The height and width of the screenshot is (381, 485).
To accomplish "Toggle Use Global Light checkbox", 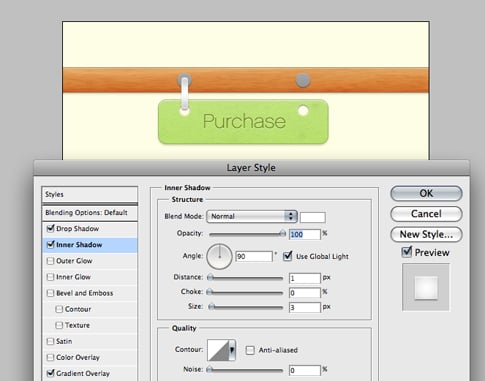I will click(287, 256).
